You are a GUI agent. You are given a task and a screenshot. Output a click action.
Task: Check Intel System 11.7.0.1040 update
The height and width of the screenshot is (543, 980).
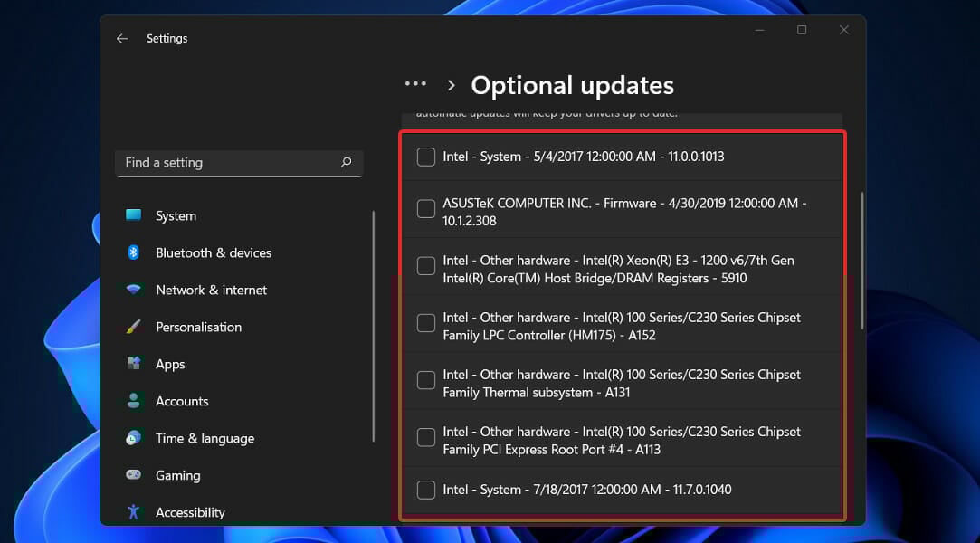[x=425, y=490]
